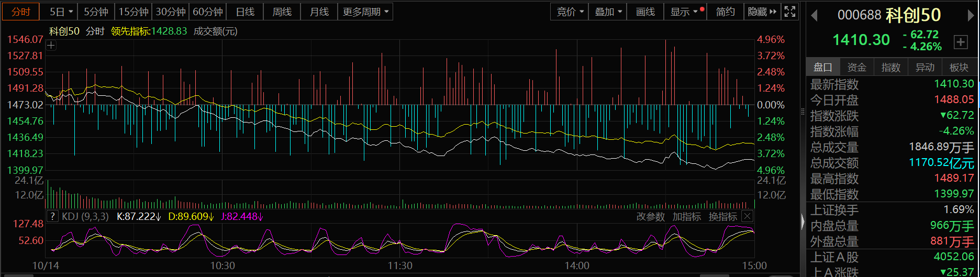Click 改参数 to edit indicator parameters
Viewport: 980px width, 277px height.
click(x=650, y=216)
